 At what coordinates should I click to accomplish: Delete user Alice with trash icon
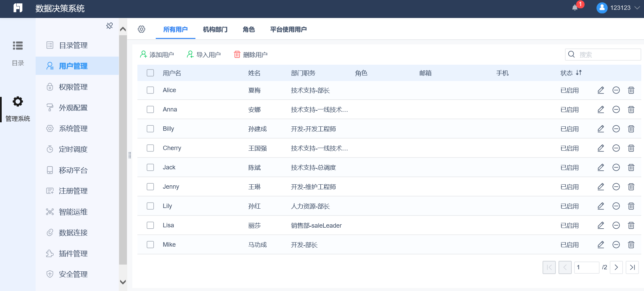click(x=631, y=90)
